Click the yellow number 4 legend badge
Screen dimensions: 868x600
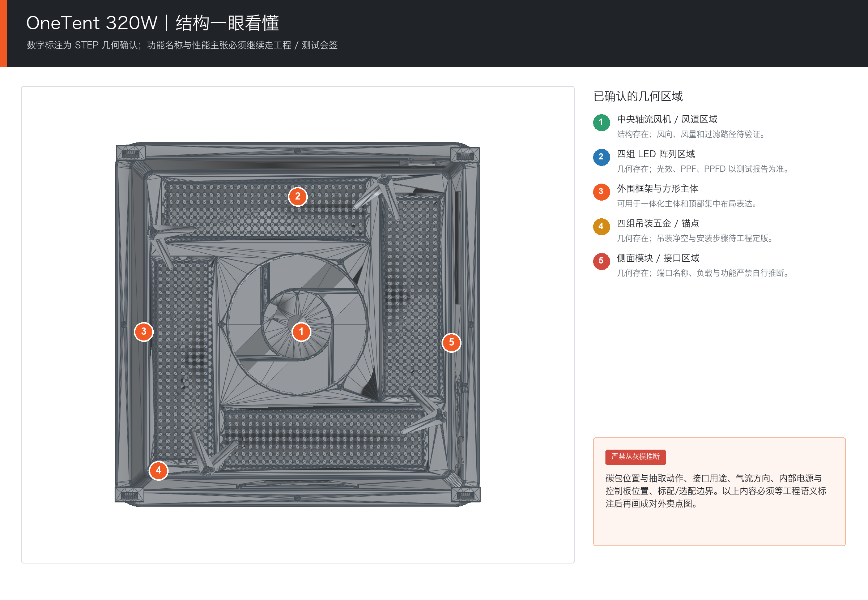tap(601, 226)
